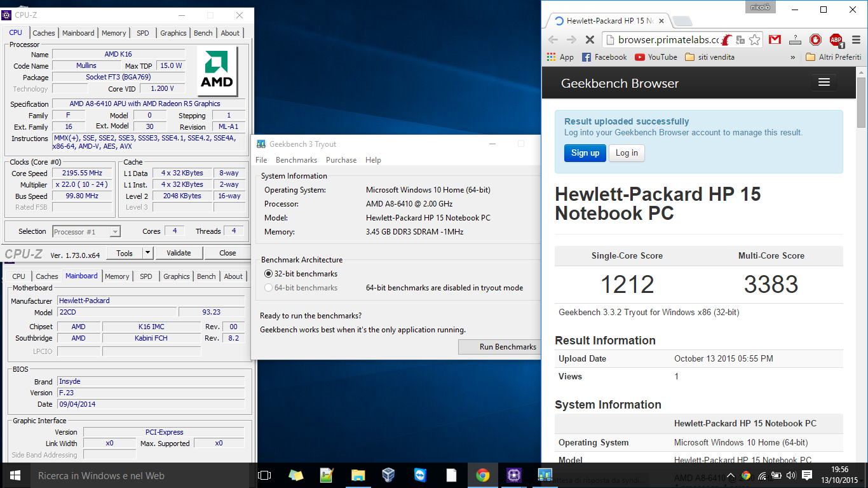
Task: Go forward with Chrome forward arrow
Action: click(571, 39)
